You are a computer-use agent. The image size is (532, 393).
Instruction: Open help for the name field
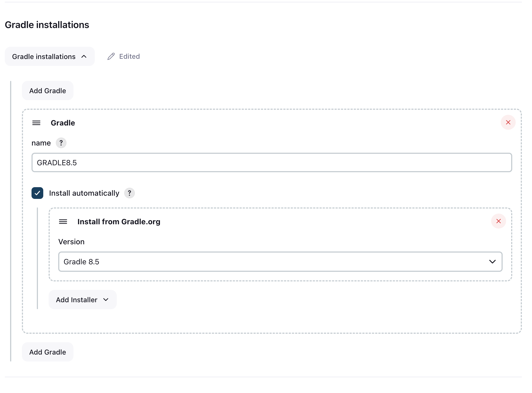(x=61, y=143)
